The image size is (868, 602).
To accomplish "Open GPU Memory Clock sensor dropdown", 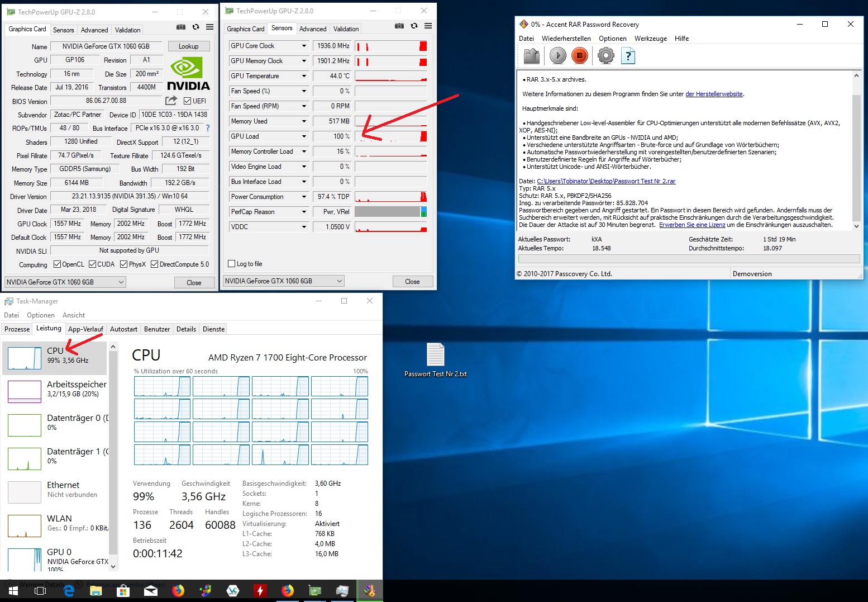I will (304, 61).
